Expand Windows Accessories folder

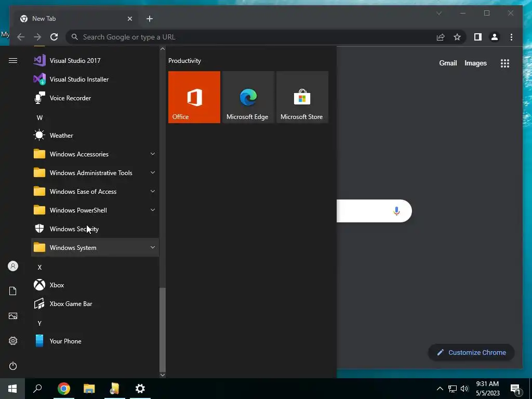95,154
